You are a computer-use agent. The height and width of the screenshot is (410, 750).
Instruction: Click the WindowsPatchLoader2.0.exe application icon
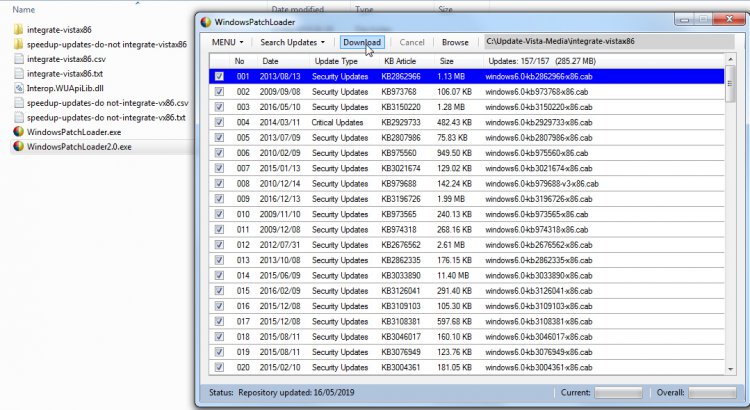pyautogui.click(x=19, y=146)
